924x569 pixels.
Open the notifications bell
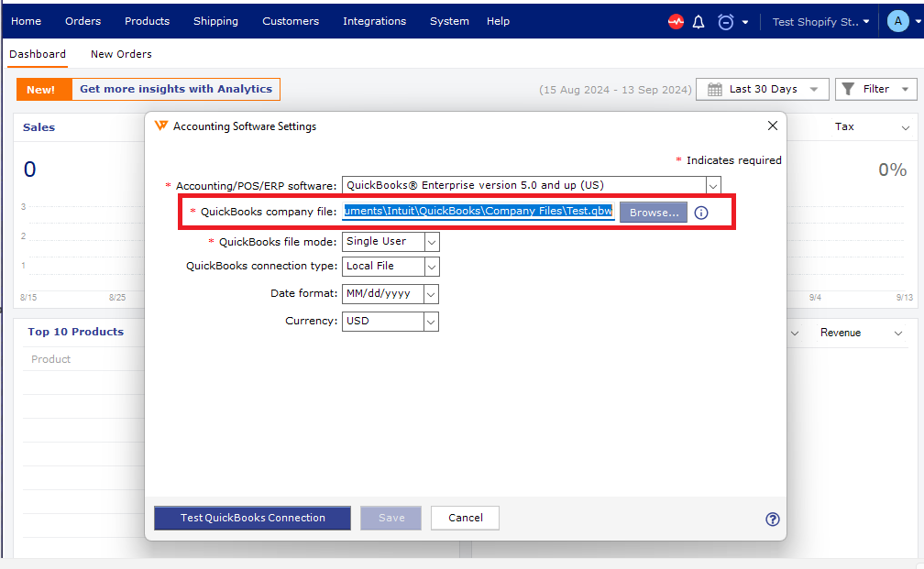(x=698, y=22)
